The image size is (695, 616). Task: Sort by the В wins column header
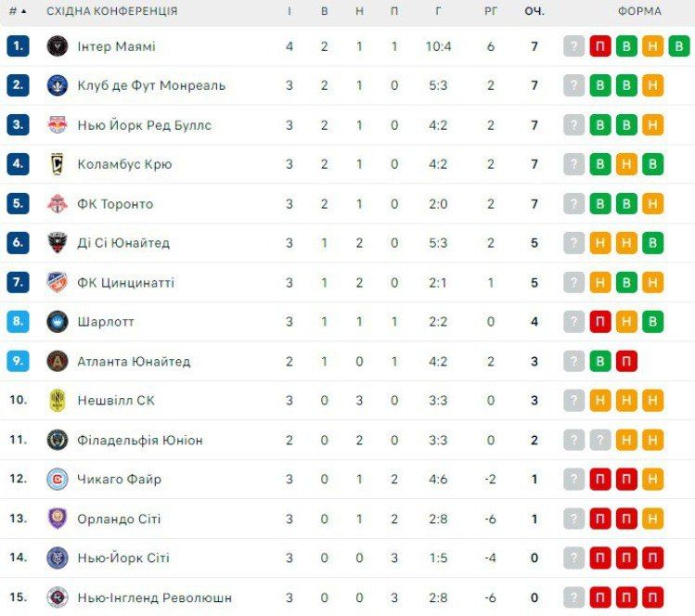point(324,11)
